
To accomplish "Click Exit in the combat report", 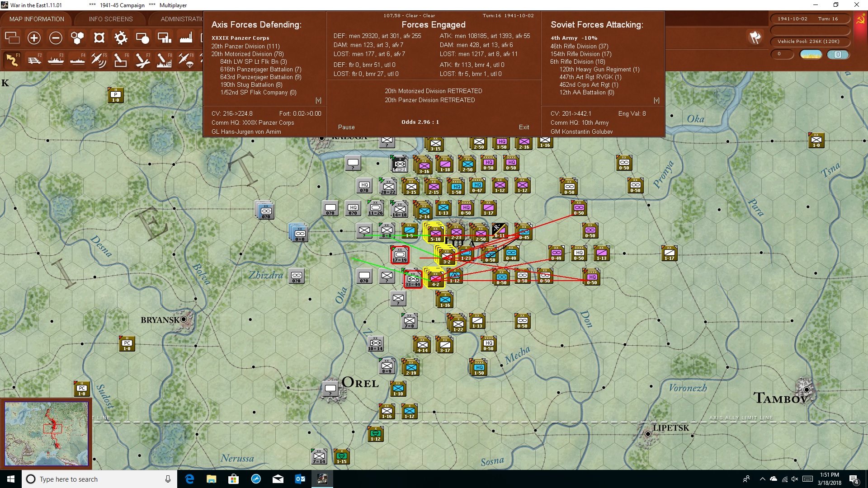I will 524,127.
